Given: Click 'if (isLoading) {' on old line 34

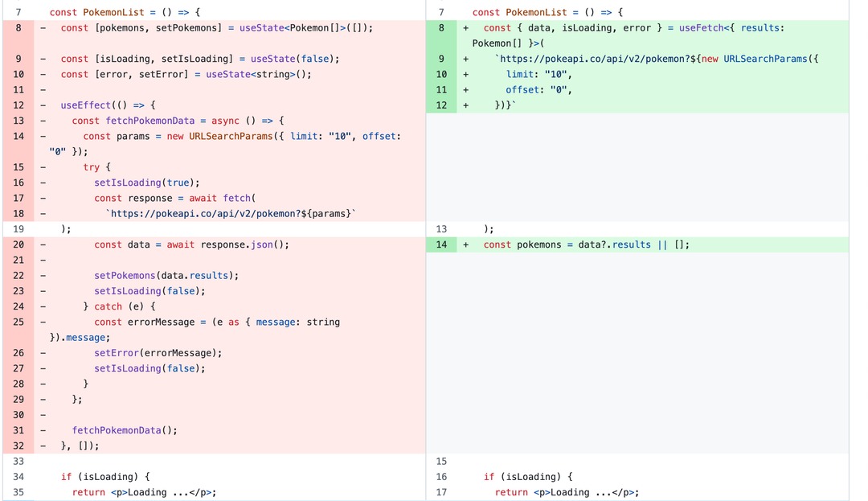Looking at the screenshot, I should coord(105,477).
